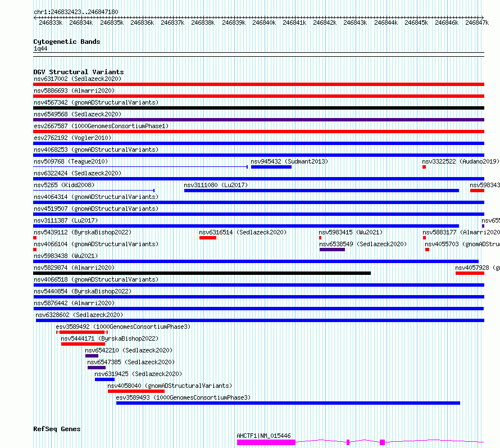Click the 246844k ruler position label
This screenshot has width=500, height=448.
[386, 23]
